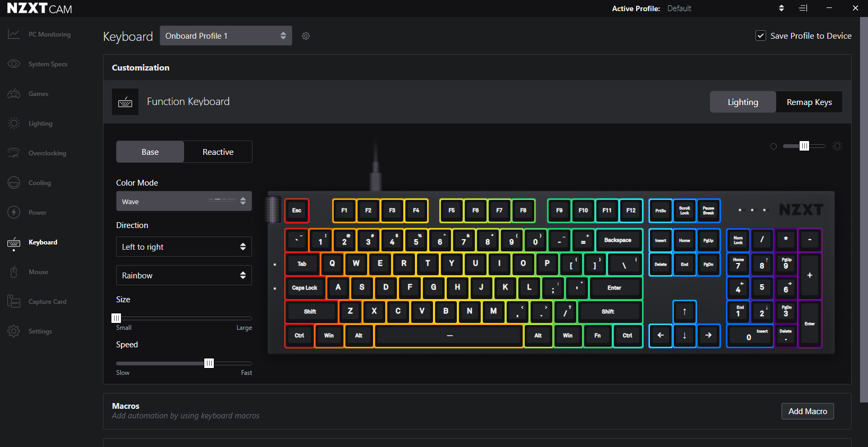Screen dimensions: 868x447
Task: Select the left Tab key on diagram
Action: pos(302,264)
